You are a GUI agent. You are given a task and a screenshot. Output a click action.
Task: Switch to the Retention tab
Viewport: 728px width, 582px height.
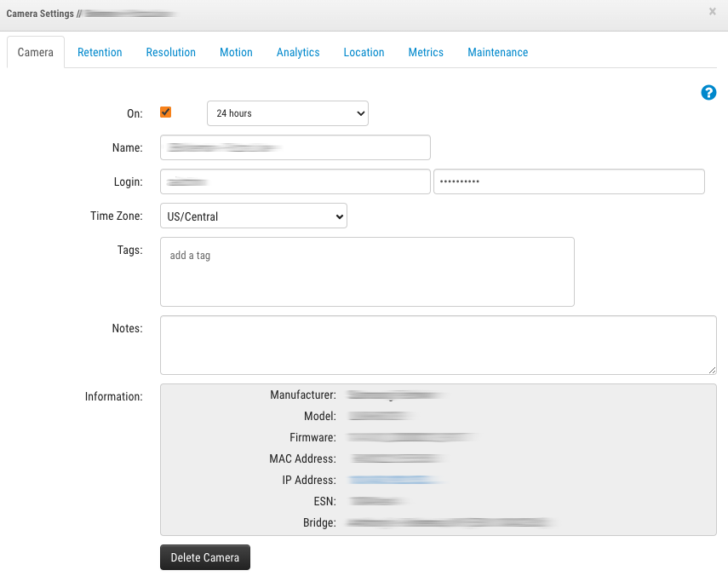coord(100,52)
